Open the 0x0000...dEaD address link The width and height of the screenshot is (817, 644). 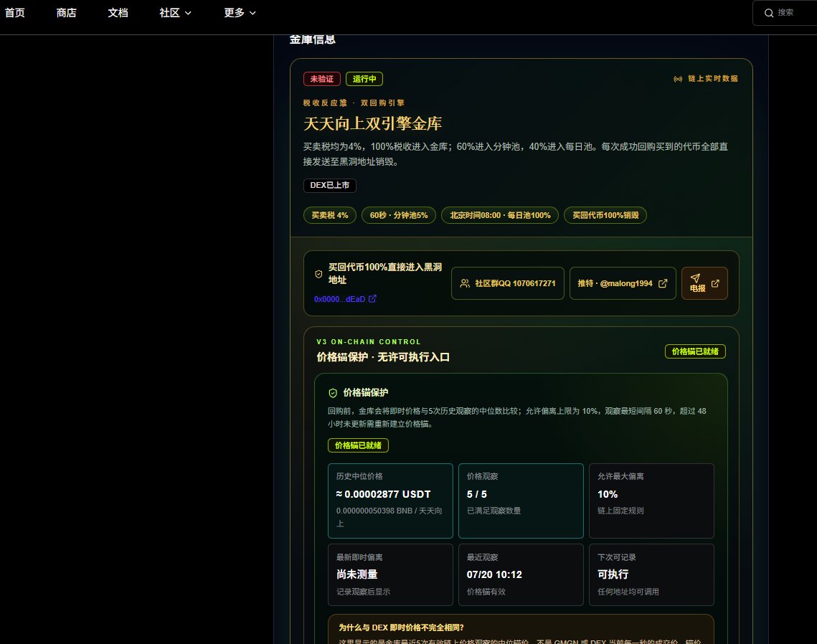point(339,299)
